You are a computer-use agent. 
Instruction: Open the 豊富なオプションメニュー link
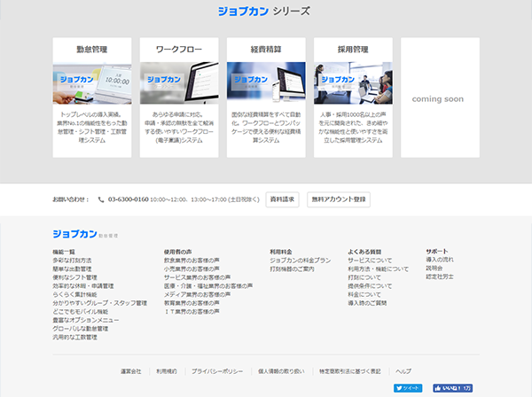86,320
